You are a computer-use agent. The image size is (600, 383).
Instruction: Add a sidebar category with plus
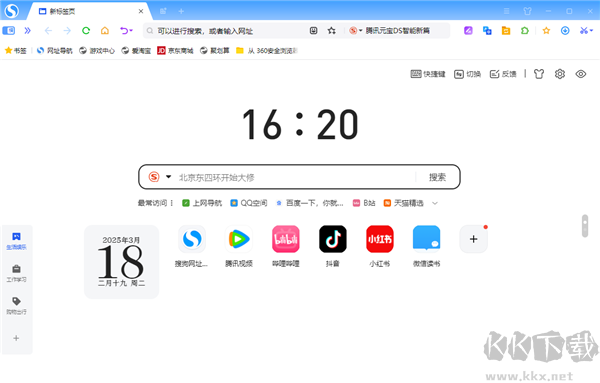pyautogui.click(x=16, y=338)
